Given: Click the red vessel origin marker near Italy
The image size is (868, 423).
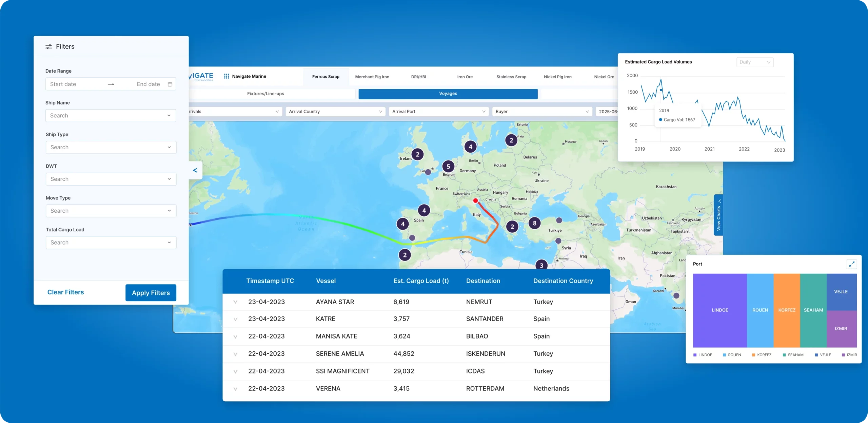Looking at the screenshot, I should coord(475,200).
